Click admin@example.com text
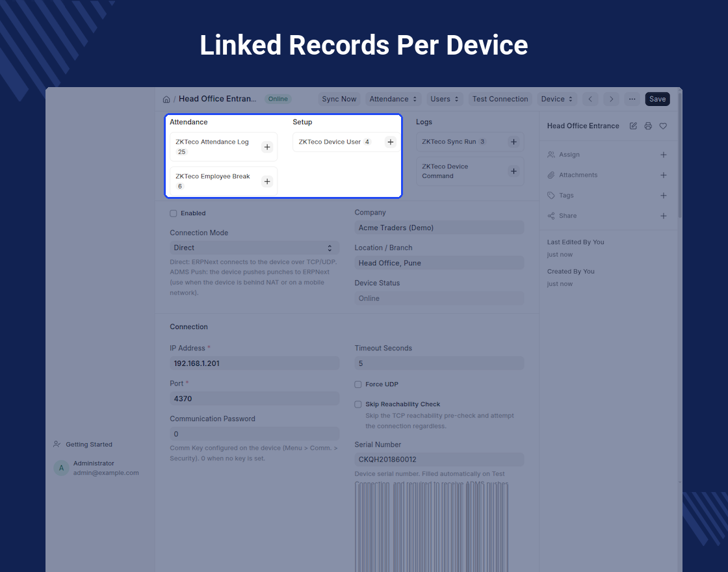 click(x=106, y=473)
